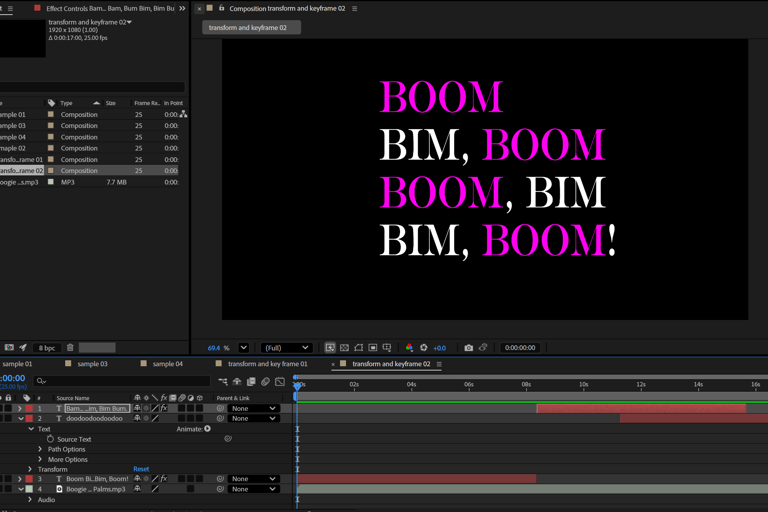Click the snapshot camera icon in viewer

tap(468, 348)
